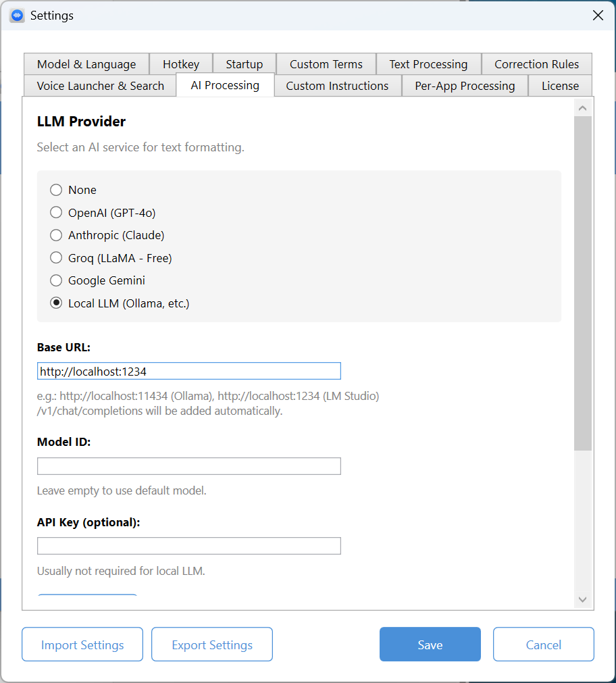This screenshot has height=683, width=616.
Task: Click into the Base URL field
Action: pyautogui.click(x=189, y=371)
